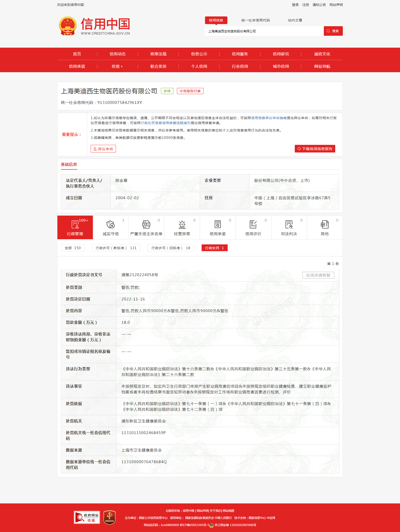Open the 信用研究 navigation item

[280, 54]
